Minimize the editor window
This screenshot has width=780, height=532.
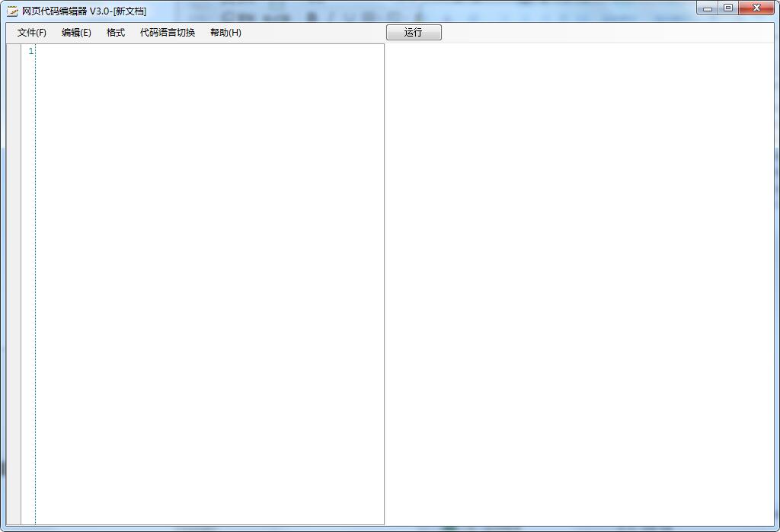(707, 8)
